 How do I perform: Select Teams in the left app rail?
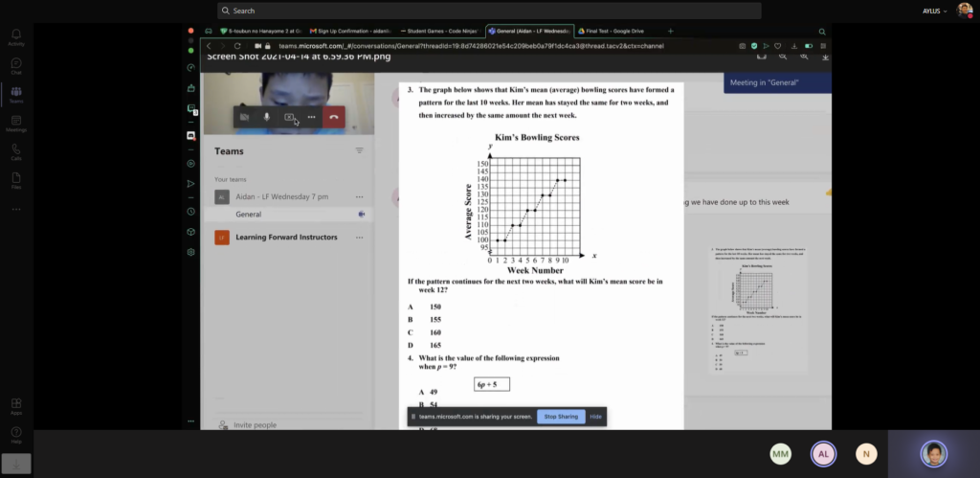[16, 95]
